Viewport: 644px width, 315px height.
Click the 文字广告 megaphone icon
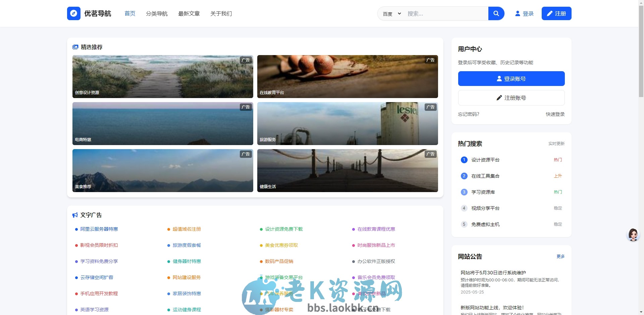pos(74,215)
